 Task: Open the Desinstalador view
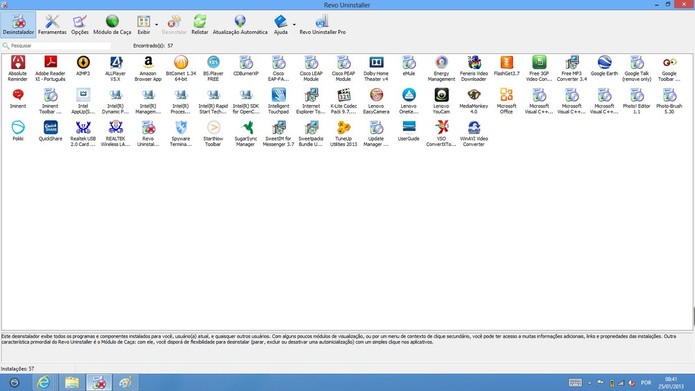(x=18, y=24)
